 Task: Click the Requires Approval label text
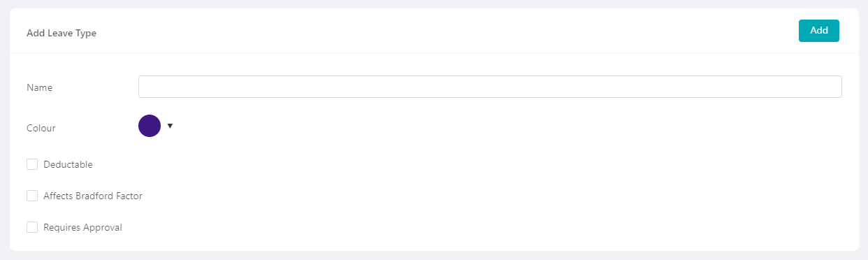pos(82,227)
